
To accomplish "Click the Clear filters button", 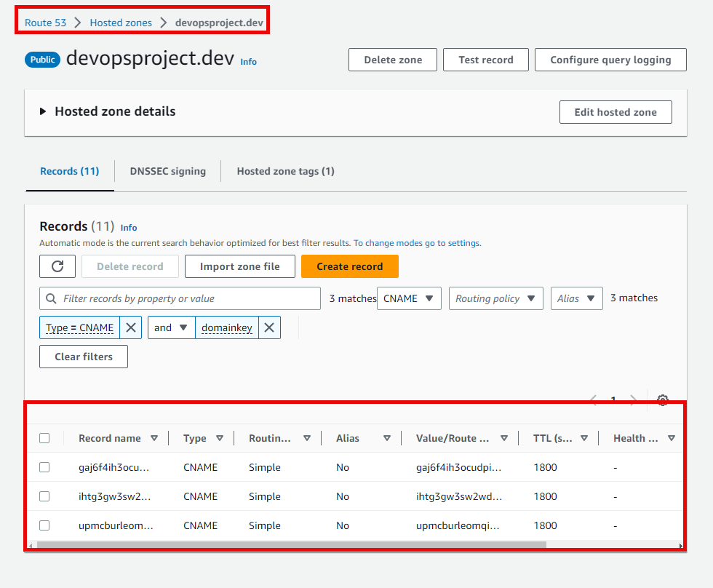I will click(84, 357).
